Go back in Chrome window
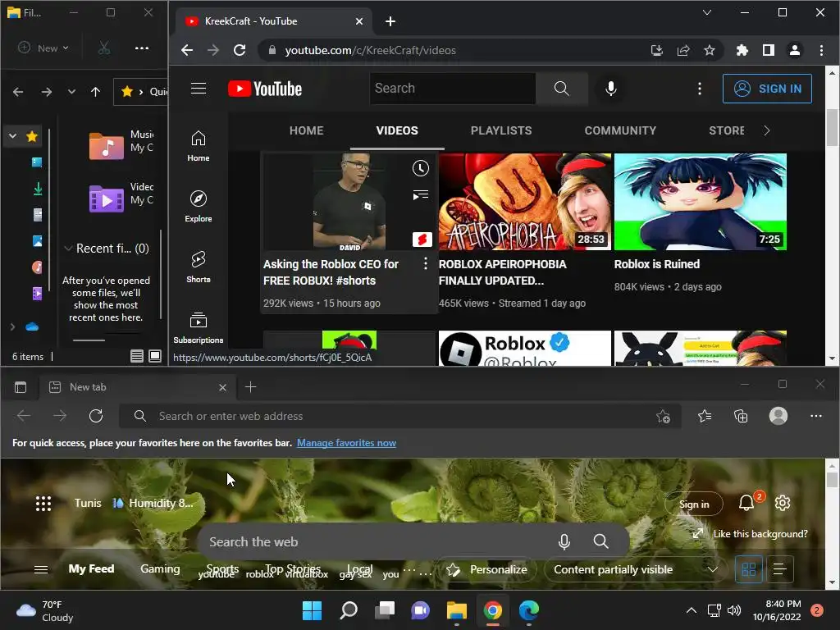The width and height of the screenshot is (840, 630). tap(187, 50)
